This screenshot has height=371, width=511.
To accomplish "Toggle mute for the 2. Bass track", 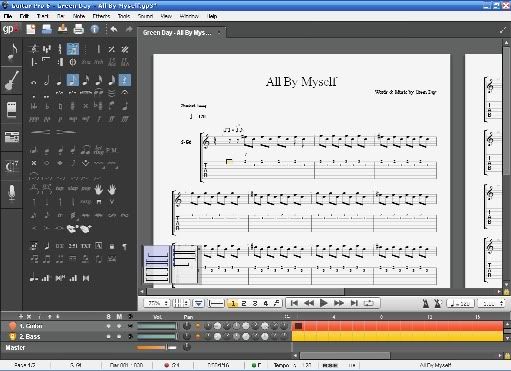I will tap(119, 337).
